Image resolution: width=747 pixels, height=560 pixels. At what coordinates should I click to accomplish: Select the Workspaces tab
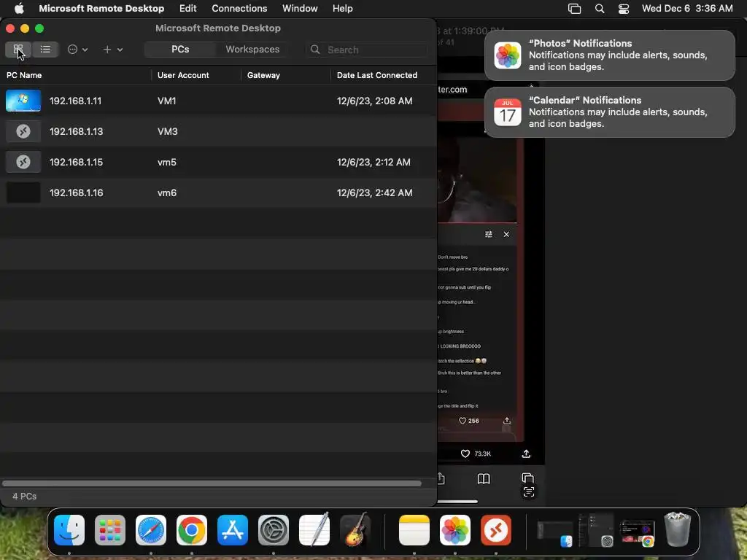tap(252, 50)
